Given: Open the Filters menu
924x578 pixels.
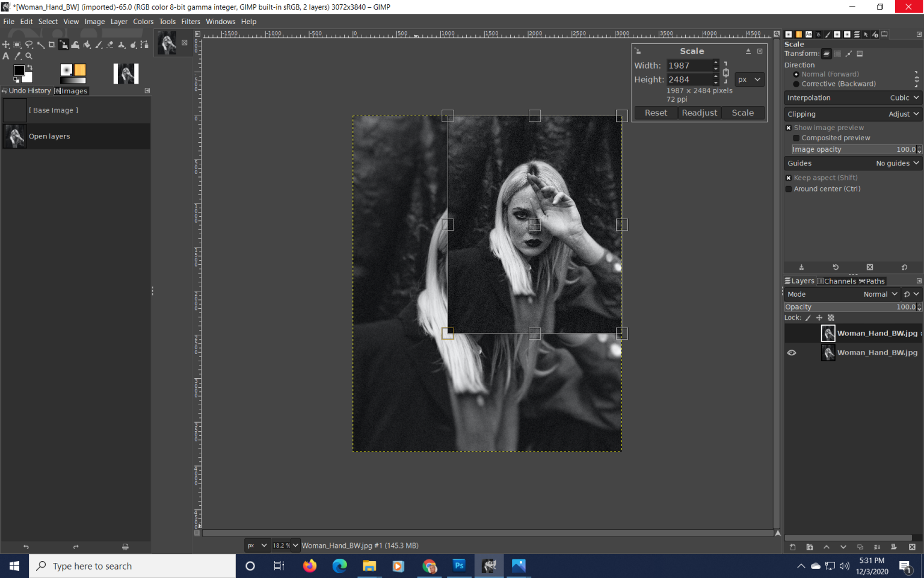Looking at the screenshot, I should (x=190, y=21).
